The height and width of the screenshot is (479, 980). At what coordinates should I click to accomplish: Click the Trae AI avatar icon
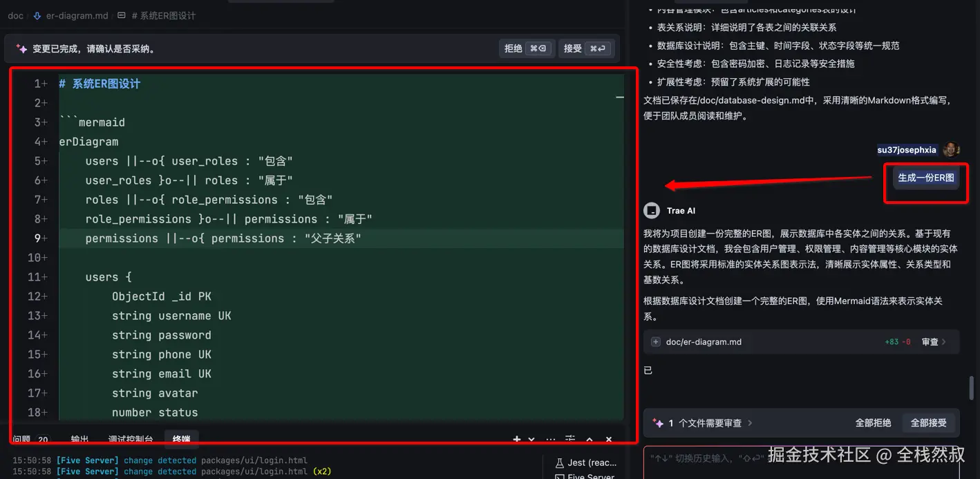pos(651,211)
